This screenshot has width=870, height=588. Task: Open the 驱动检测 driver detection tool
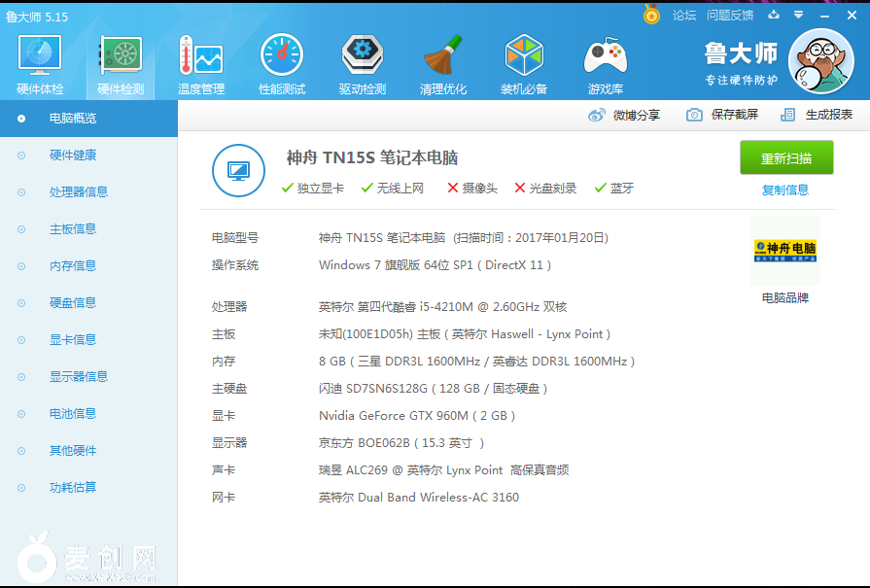362,61
